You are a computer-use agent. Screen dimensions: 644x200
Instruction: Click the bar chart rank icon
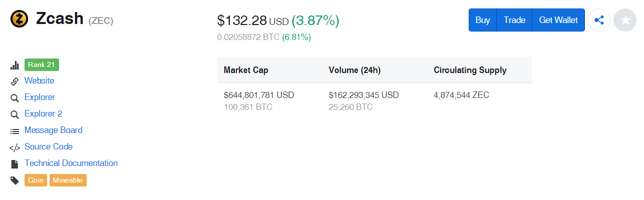point(15,65)
